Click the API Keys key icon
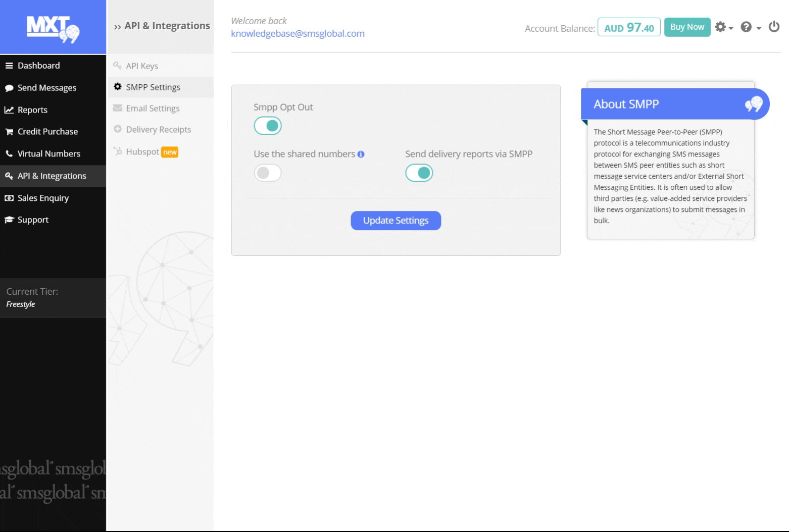 pos(118,66)
